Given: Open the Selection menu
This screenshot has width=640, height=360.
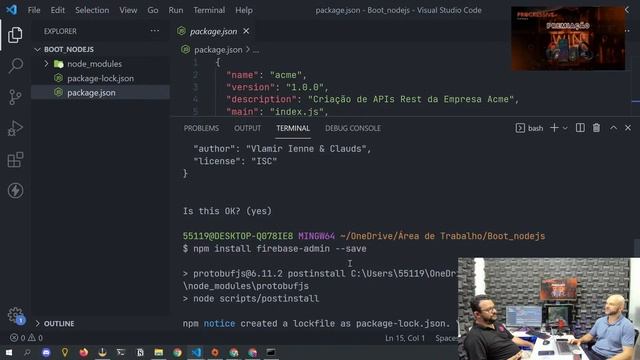Looking at the screenshot, I should pos(92,10).
